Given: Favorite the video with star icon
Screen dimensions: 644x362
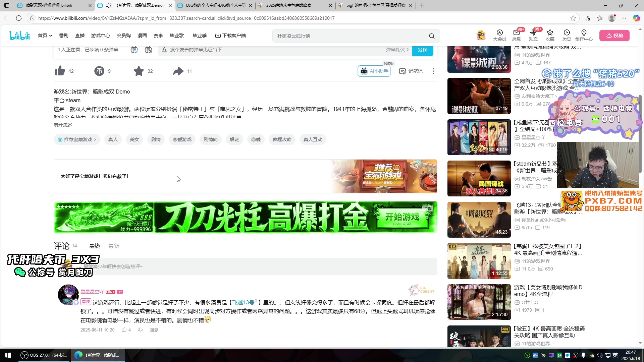Looking at the screenshot, I should [139, 71].
